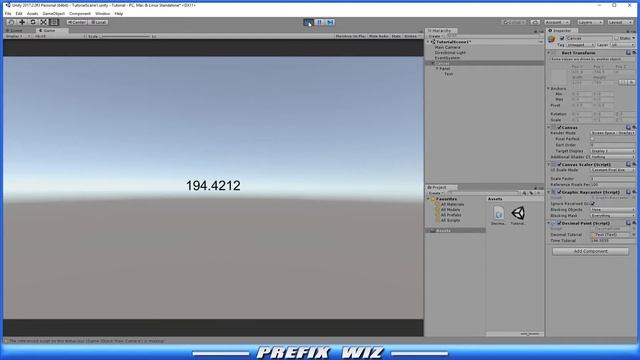This screenshot has width=640, height=360.
Task: Open the Blocking Mask dropdown
Action: pyautogui.click(x=612, y=215)
